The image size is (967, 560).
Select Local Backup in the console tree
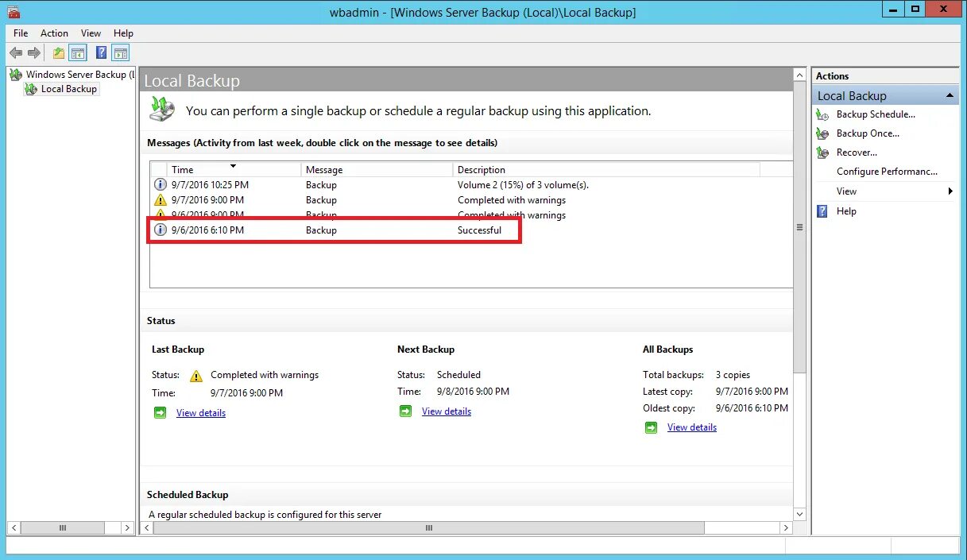point(61,89)
